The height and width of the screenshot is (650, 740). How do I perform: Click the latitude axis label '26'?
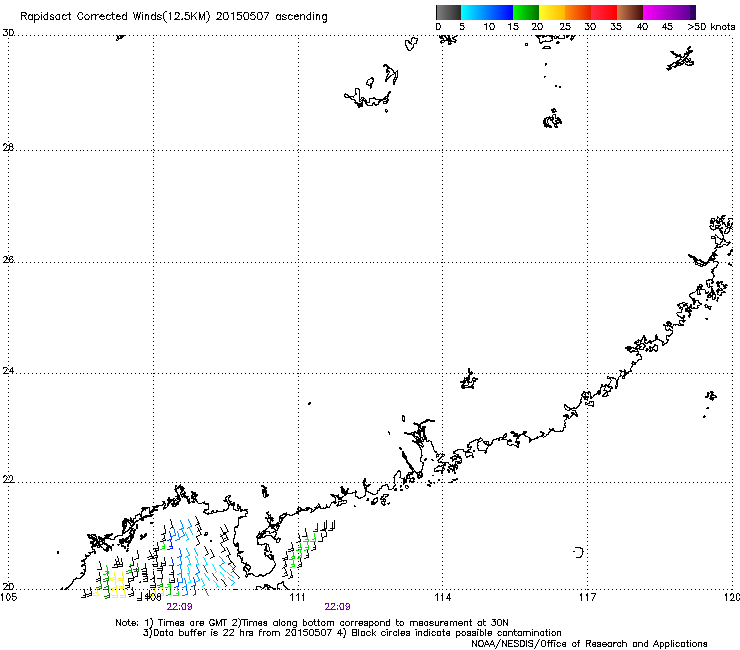[x=8, y=259]
